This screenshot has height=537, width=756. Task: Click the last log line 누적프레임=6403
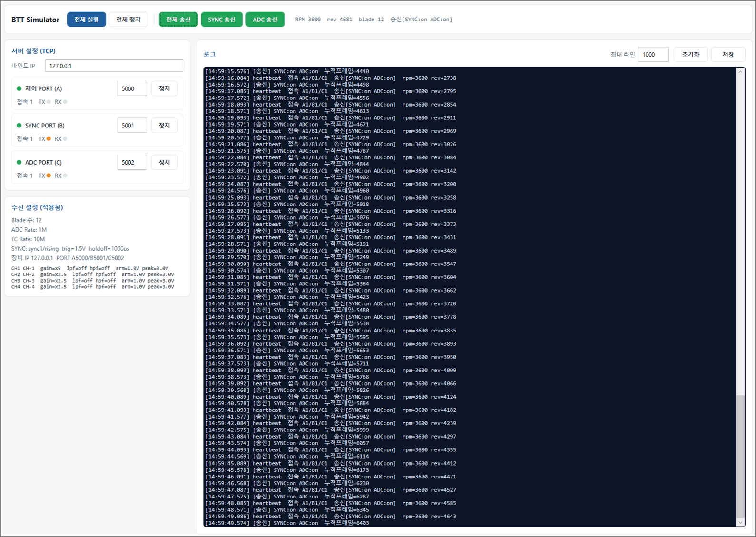(287, 523)
